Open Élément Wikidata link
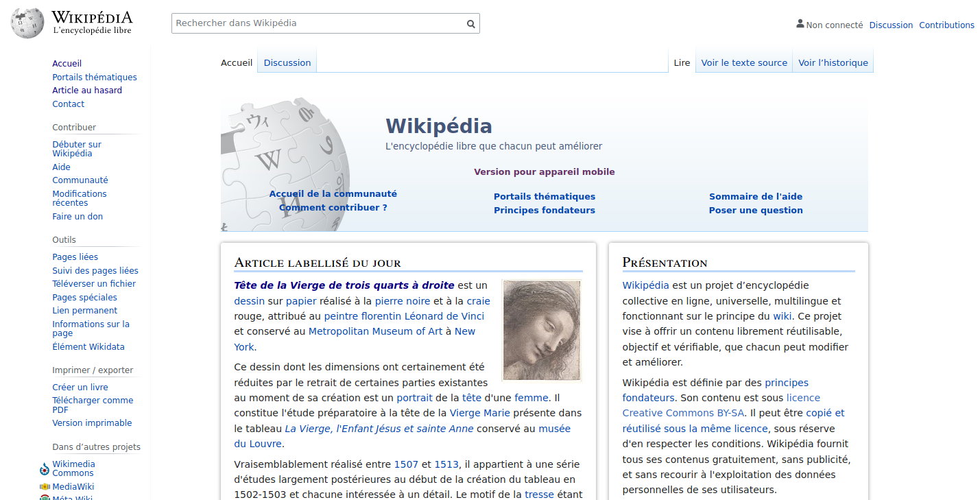980x500 pixels. click(88, 347)
